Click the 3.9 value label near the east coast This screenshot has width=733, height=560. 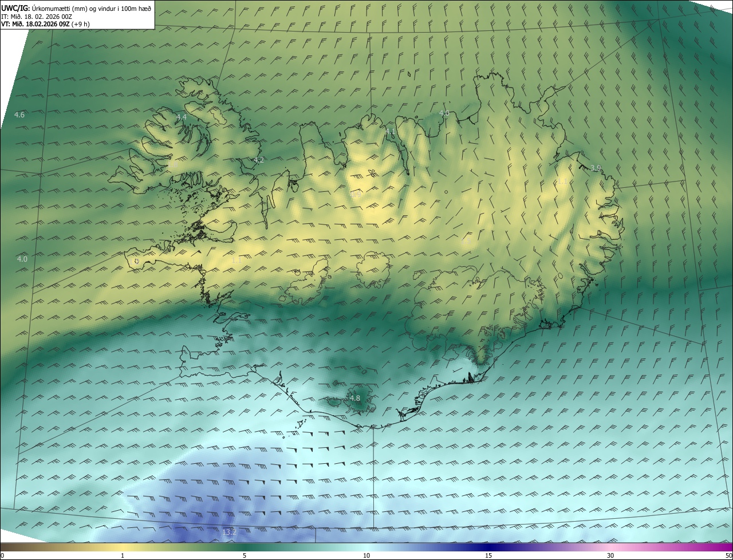596,168
